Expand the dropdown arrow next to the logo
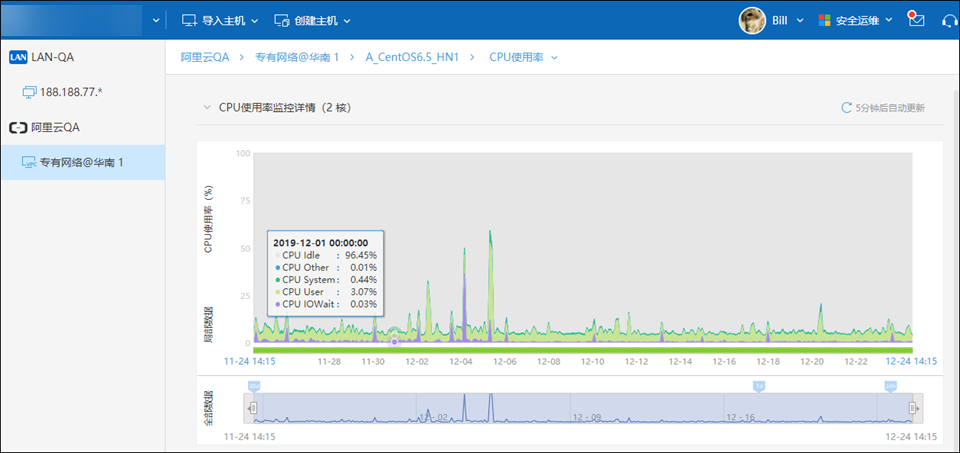 pos(156,20)
